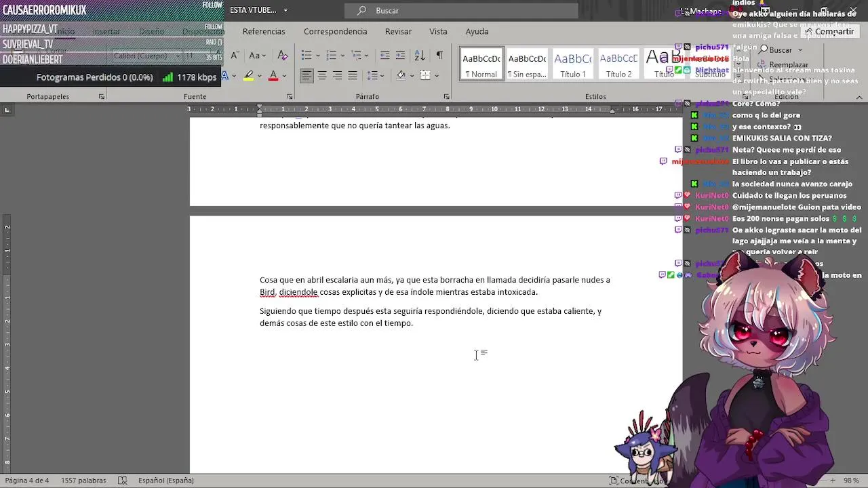868x488 pixels.
Task: Click the increase indent icon
Action: tap(400, 55)
